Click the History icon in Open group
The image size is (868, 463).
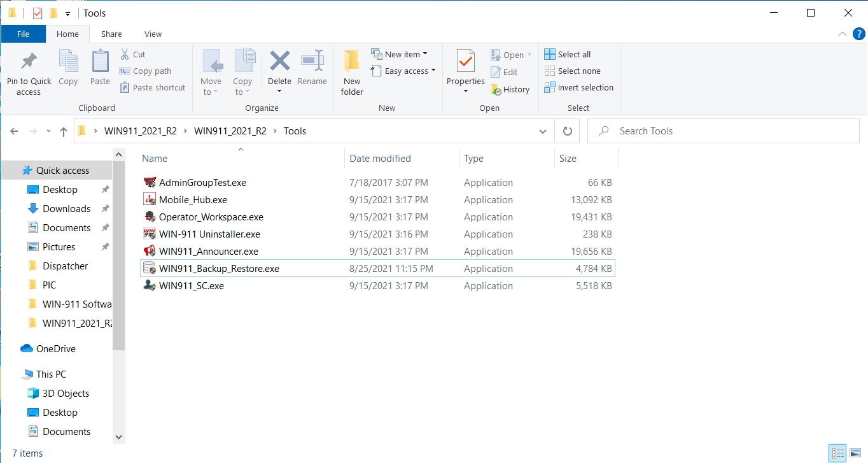495,90
